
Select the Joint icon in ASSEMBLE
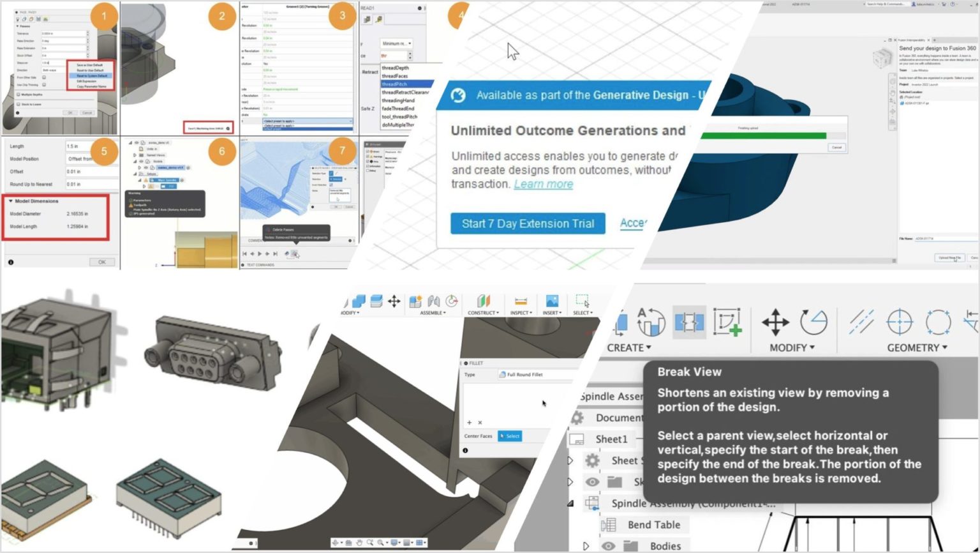coord(434,301)
